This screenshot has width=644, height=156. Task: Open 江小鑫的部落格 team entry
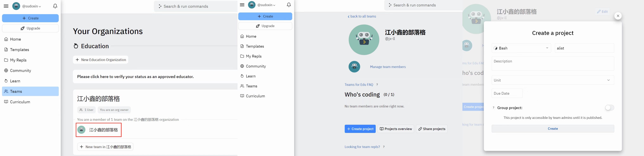(99, 130)
